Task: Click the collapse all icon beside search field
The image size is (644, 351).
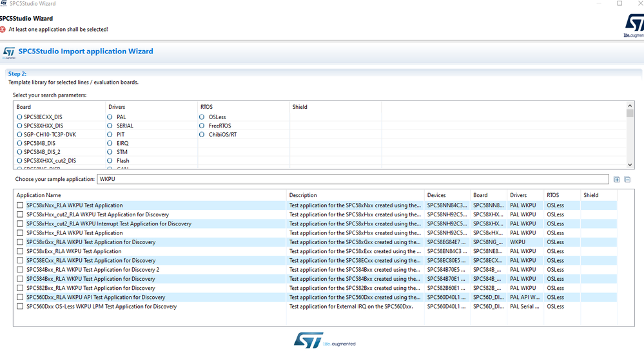Action: tap(627, 180)
